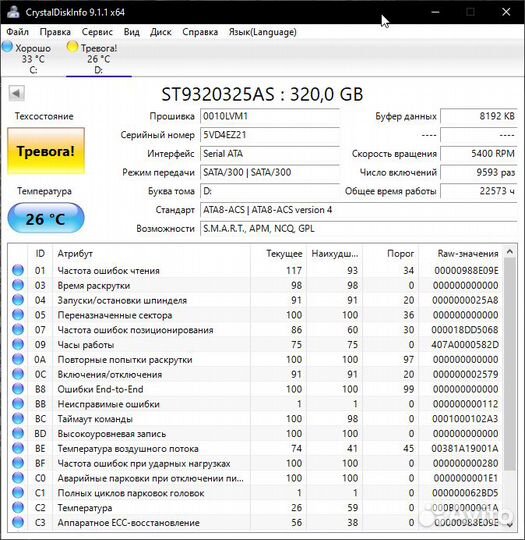Click status icon of row B8 Ошибки End-to-End
This screenshot has width=525, height=540.
point(18,389)
